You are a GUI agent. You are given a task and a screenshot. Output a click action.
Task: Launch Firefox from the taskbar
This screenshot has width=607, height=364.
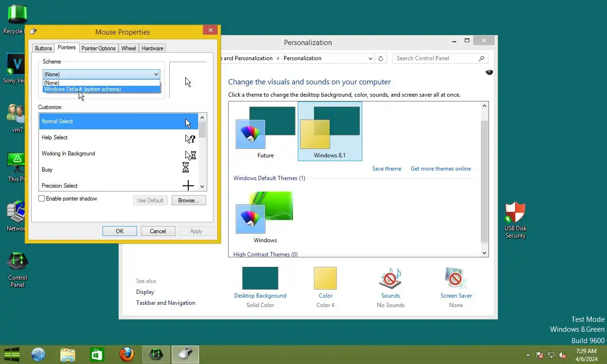click(x=127, y=355)
